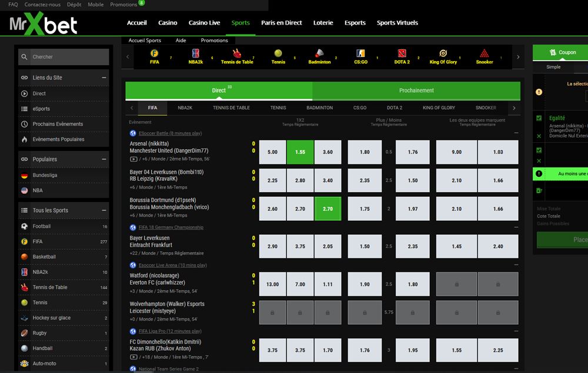Open live stream icon for Arsenal match
The image size is (588, 373).
133,159
